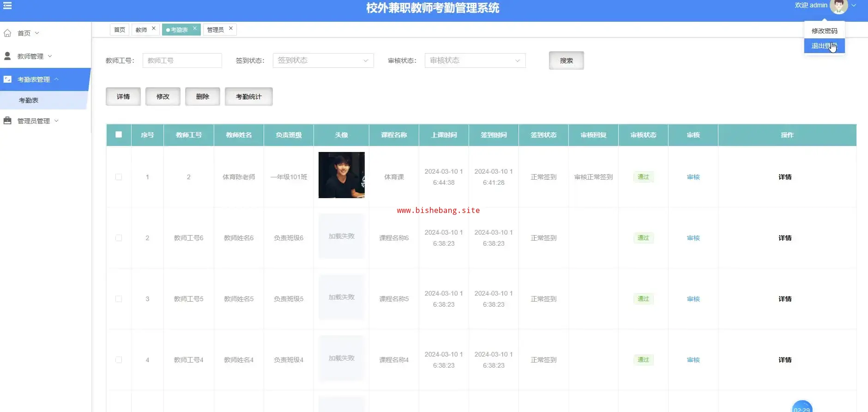The height and width of the screenshot is (412, 868).
Task: Select 退出登录 from user menu
Action: (824, 46)
